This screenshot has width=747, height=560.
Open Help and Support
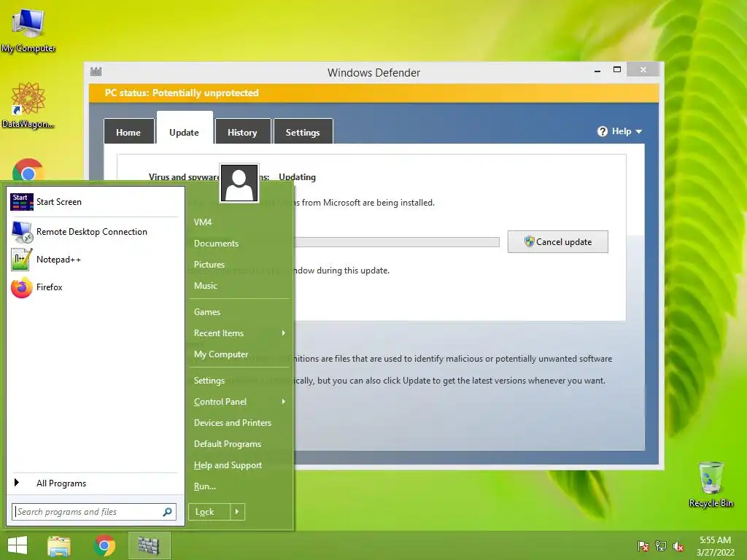228,465
